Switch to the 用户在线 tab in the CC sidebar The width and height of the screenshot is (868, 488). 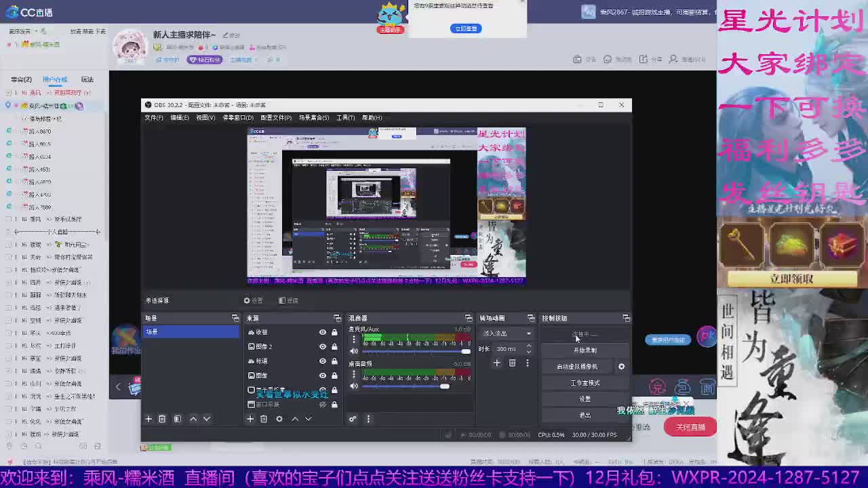[x=55, y=79]
